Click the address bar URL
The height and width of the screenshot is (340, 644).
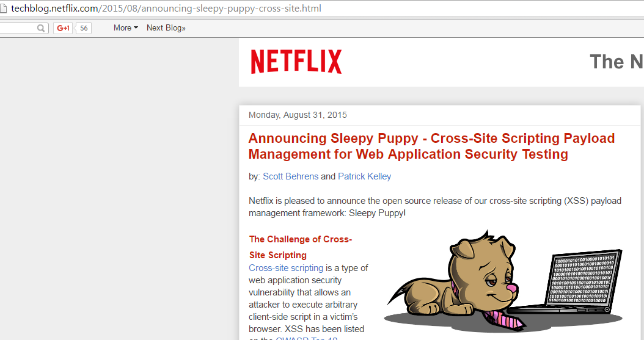[166, 8]
